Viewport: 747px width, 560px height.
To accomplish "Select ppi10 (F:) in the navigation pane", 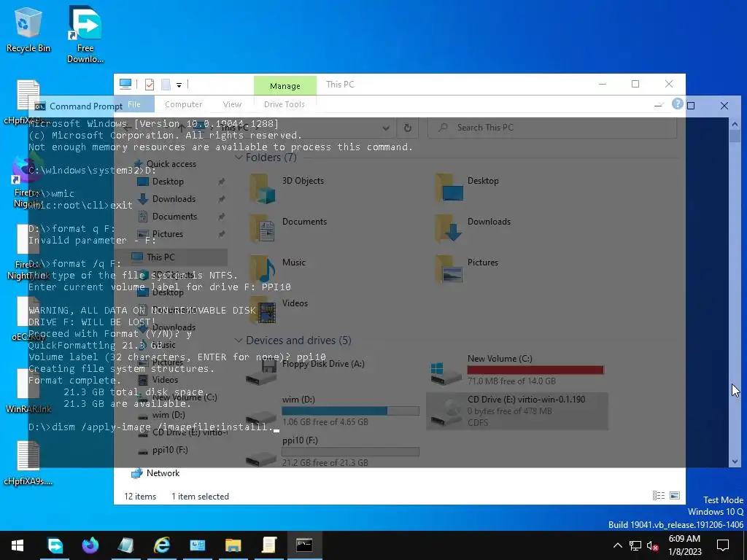I will point(169,450).
